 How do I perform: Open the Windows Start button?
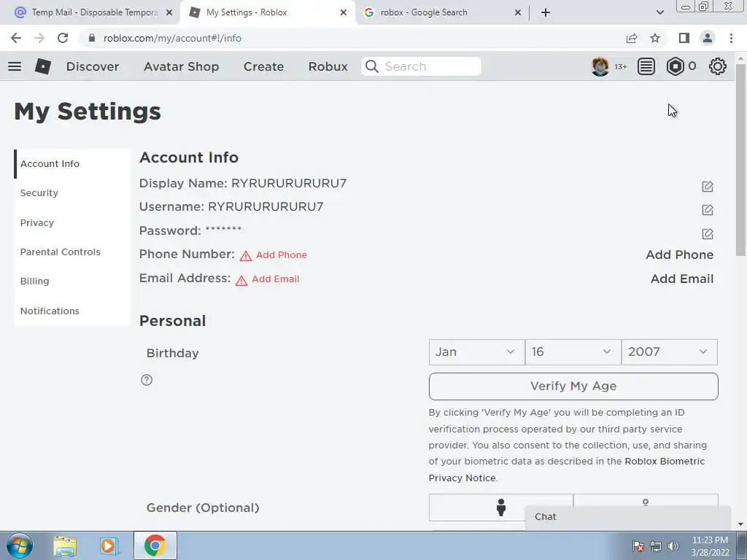pyautogui.click(x=19, y=545)
